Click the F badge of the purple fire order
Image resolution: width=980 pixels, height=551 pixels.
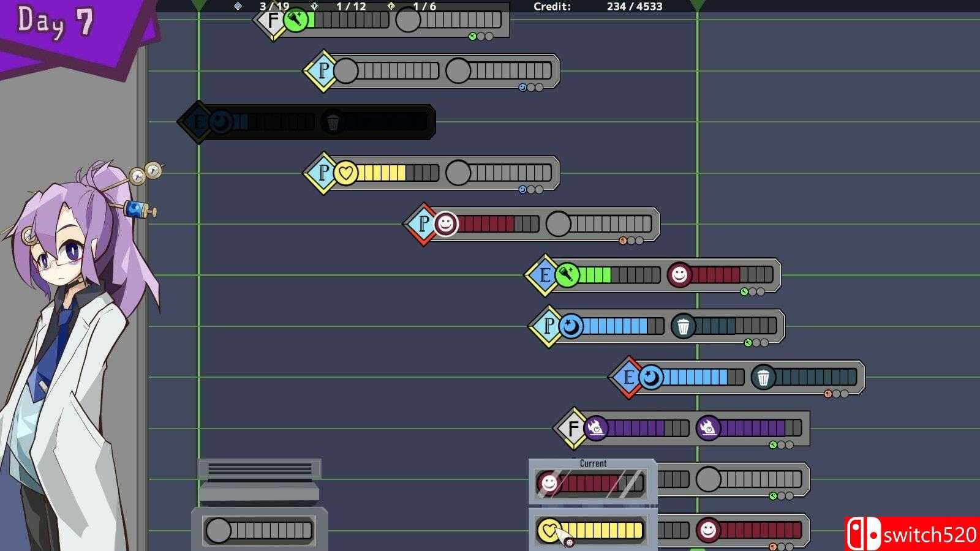pos(573,428)
